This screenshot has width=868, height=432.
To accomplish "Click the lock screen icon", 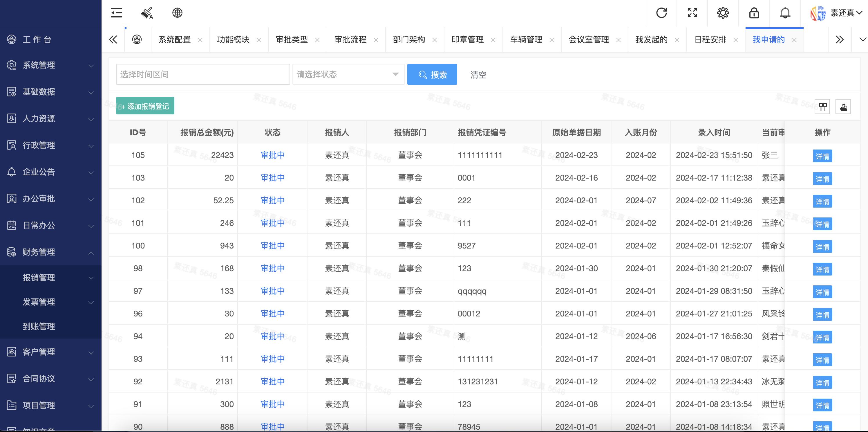I will (754, 13).
